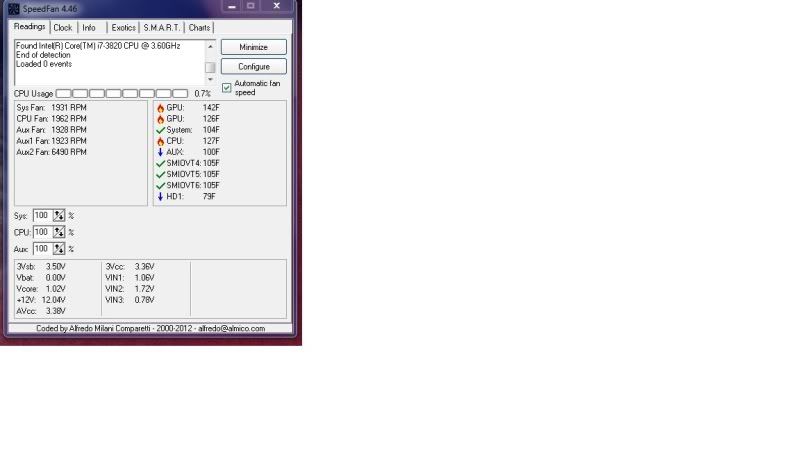Click the flame icon beside GPU 126F
The height and width of the screenshot is (450, 800).
point(161,119)
